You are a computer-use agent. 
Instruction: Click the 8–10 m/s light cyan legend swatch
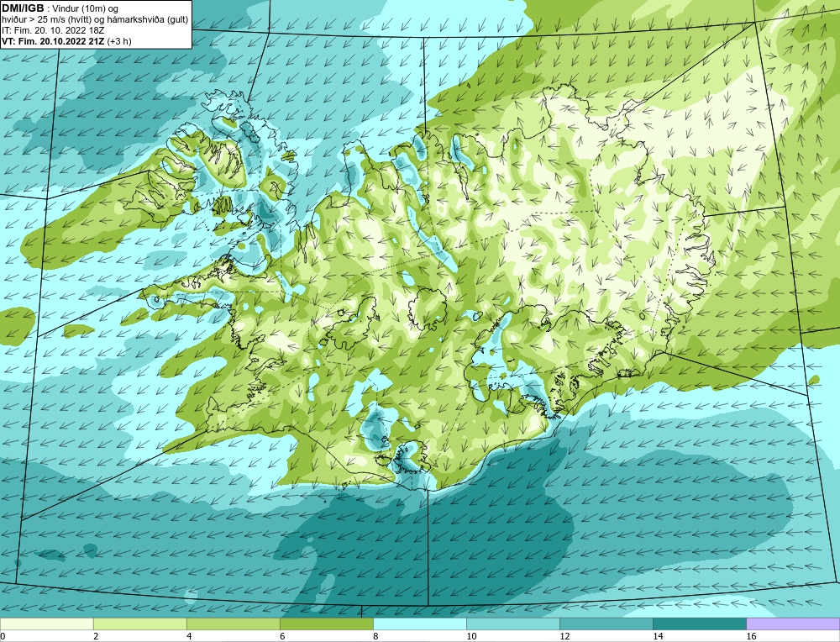coord(419,624)
